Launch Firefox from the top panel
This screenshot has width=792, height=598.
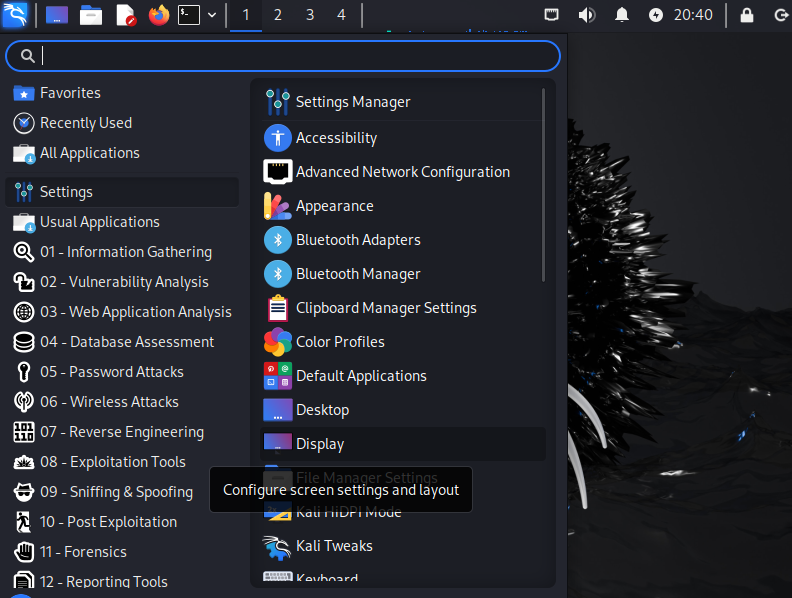click(159, 15)
